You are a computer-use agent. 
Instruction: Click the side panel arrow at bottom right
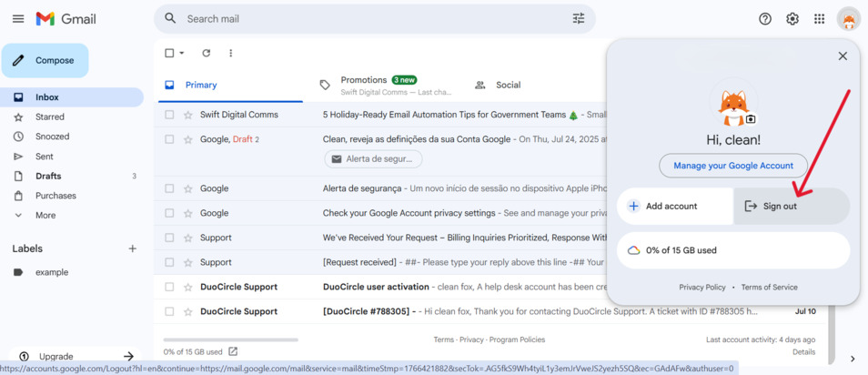[853, 359]
